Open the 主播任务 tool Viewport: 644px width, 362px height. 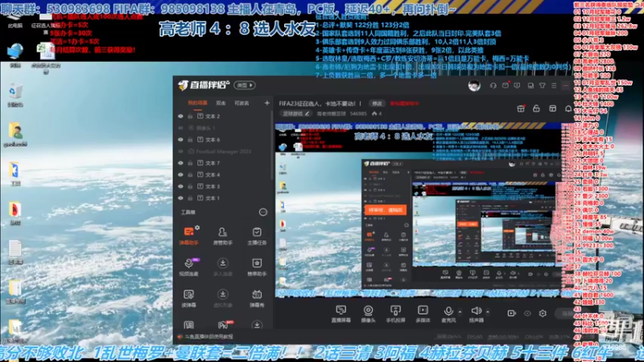point(257,236)
